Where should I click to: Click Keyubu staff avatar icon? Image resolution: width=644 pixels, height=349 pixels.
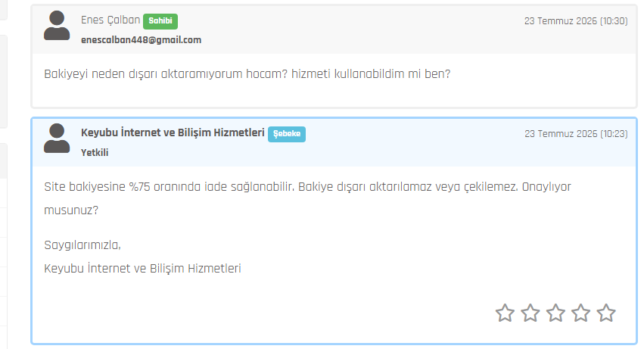tap(57, 138)
